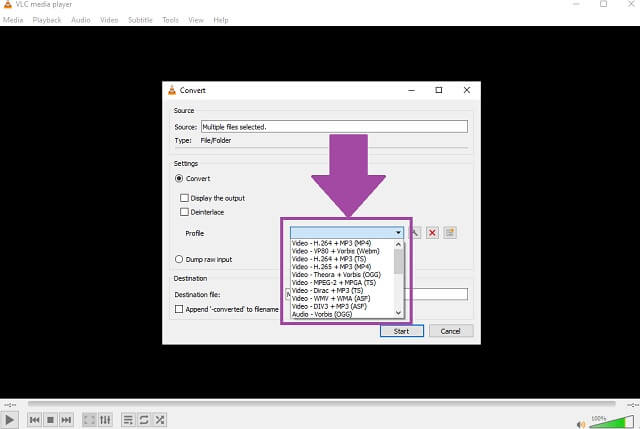Image resolution: width=640 pixels, height=429 pixels.
Task: Open the Media menu
Action: (13, 20)
